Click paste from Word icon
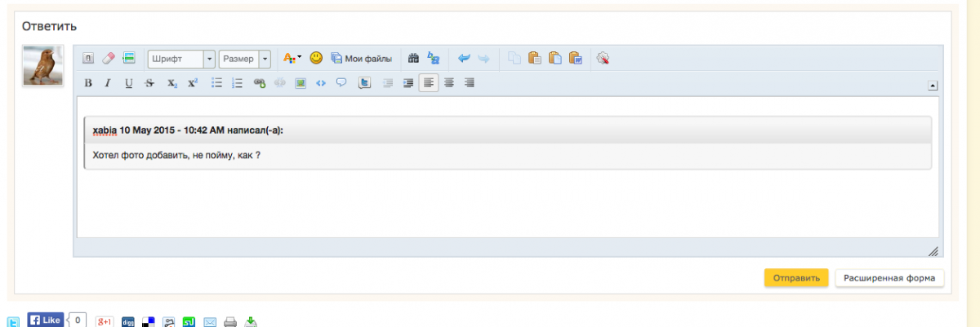This screenshot has width=980, height=327. tap(576, 59)
